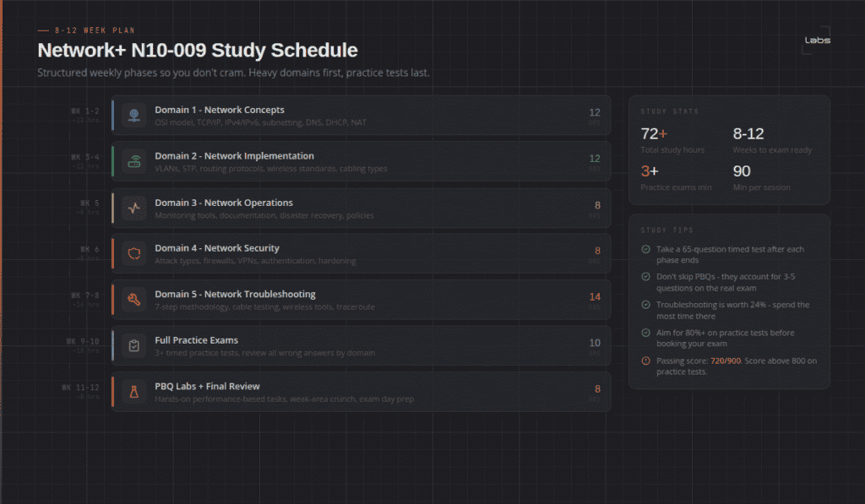This screenshot has height=504, width=865.
Task: Select Domain 3 - Network Operations title
Action: [223, 203]
